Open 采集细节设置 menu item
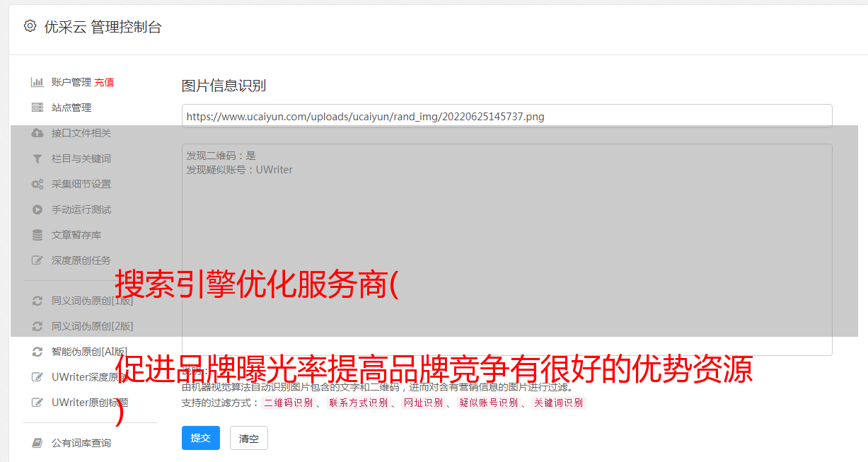This screenshot has height=462, width=868. click(x=81, y=184)
